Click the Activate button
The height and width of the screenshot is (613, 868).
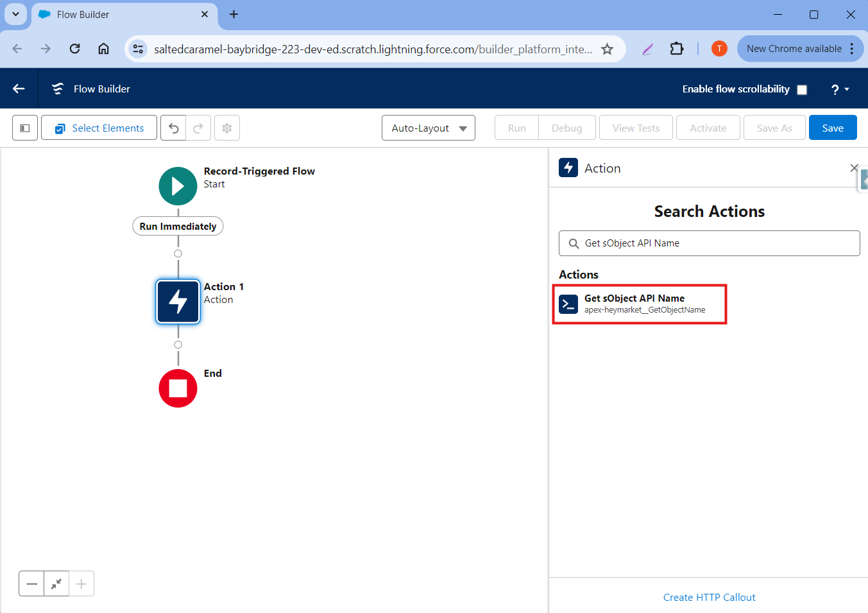coord(708,128)
